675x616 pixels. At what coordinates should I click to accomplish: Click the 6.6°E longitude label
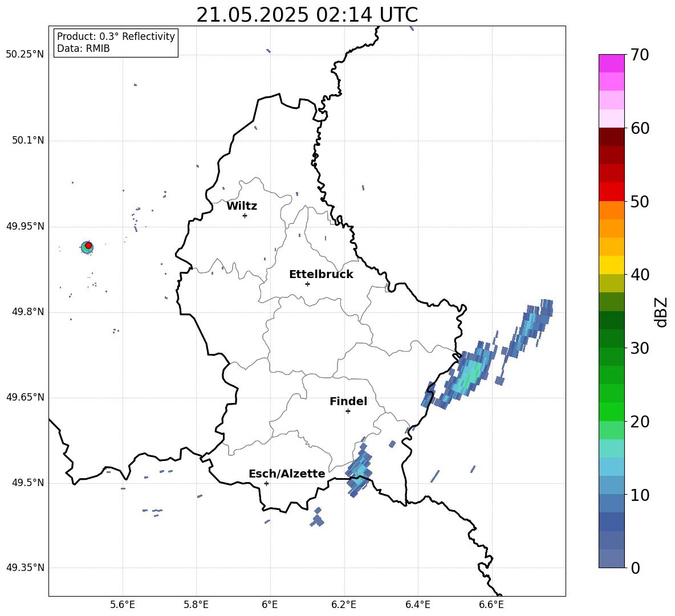click(491, 605)
